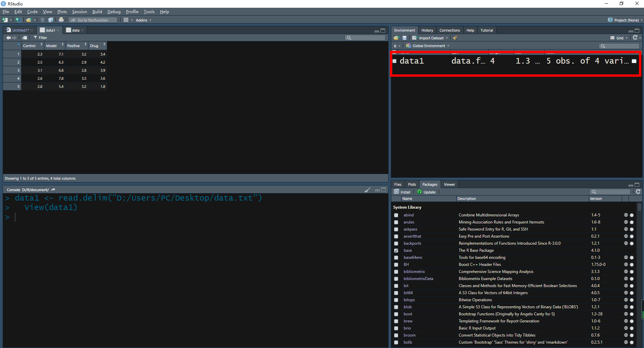
Task: Refresh the packages list
Action: pyautogui.click(x=638, y=192)
